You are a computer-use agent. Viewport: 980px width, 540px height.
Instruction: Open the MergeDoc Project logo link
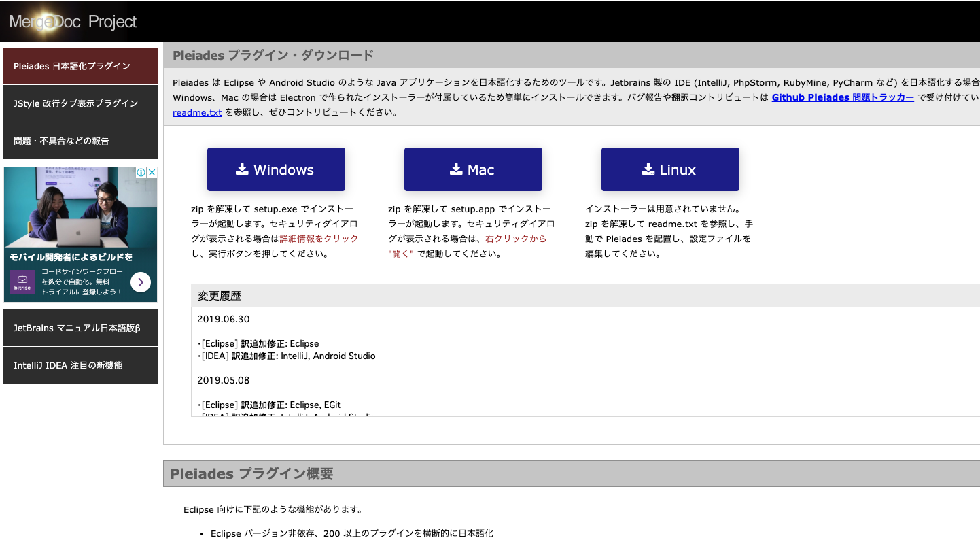coord(73,22)
